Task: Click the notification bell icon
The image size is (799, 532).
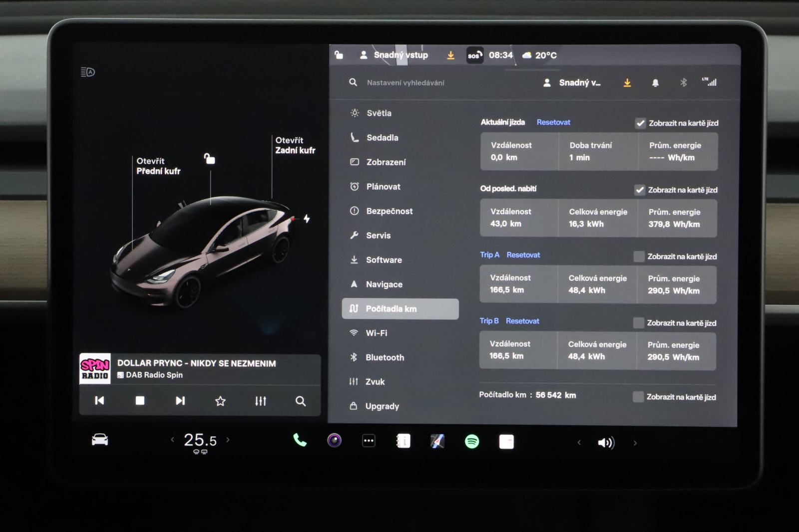Action: (x=655, y=83)
